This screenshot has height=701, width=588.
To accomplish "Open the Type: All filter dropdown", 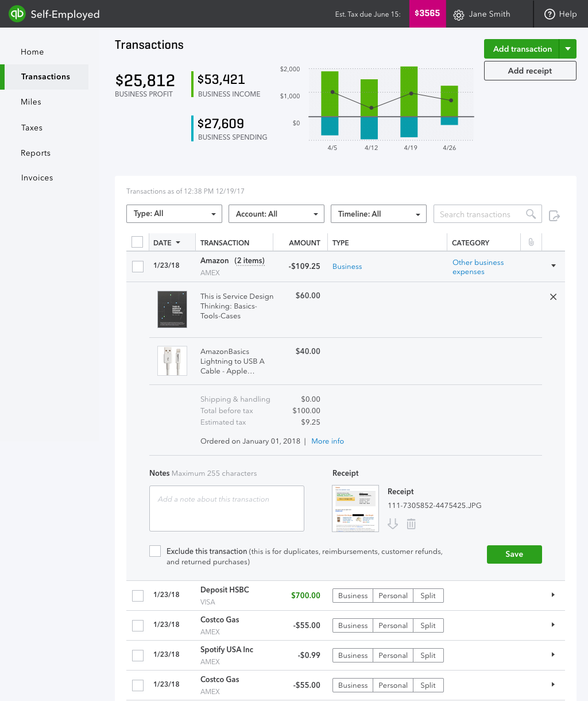I will click(174, 214).
